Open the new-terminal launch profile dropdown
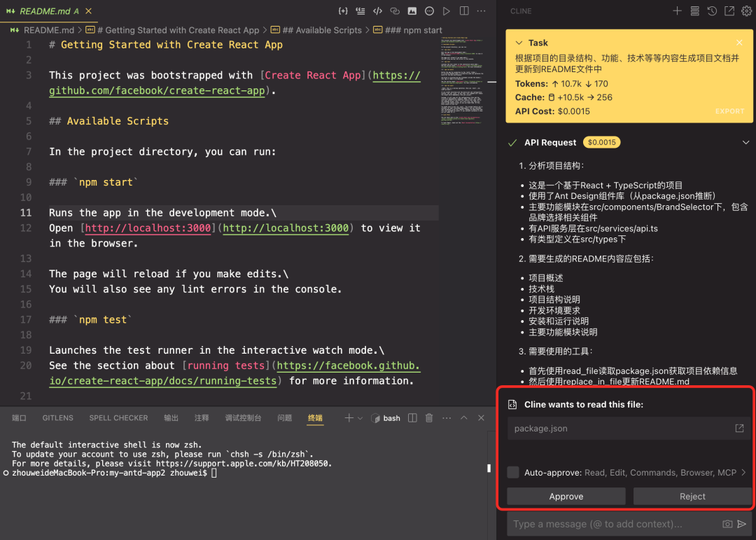 [x=360, y=418]
